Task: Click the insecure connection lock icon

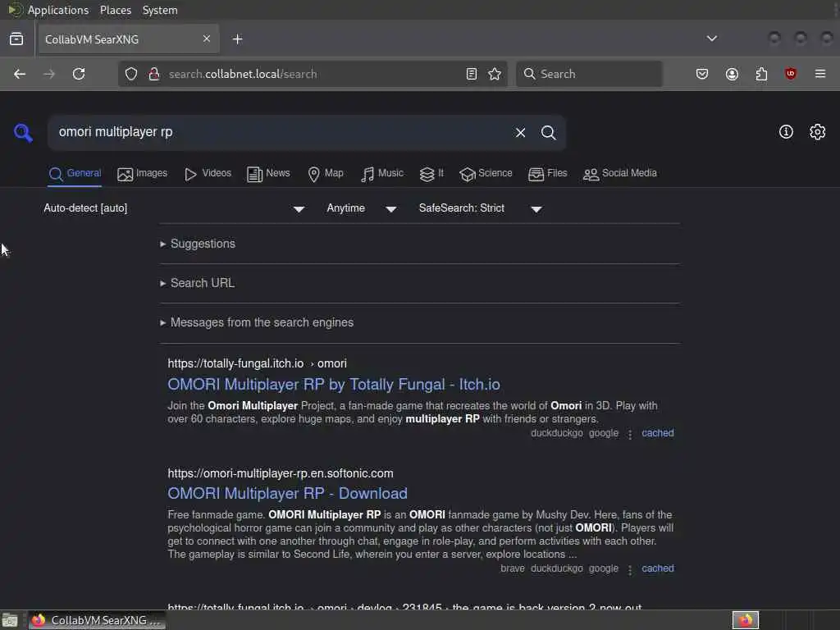Action: (154, 74)
